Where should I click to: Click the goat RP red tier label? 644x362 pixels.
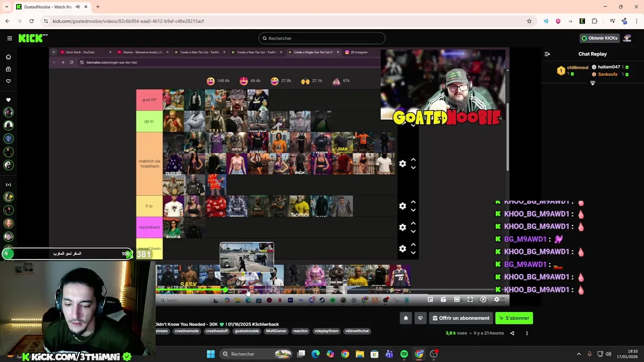point(149,100)
